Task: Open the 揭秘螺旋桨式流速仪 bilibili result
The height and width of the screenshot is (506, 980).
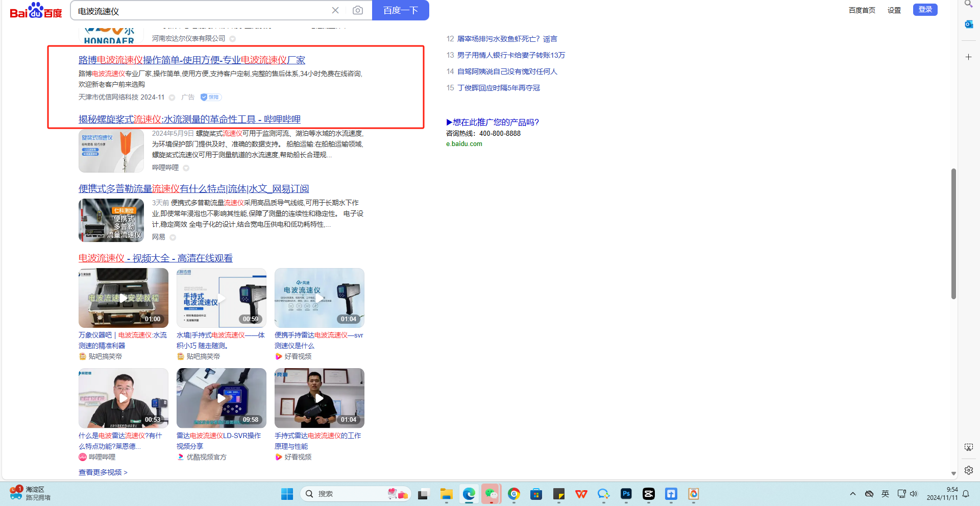Action: (189, 119)
